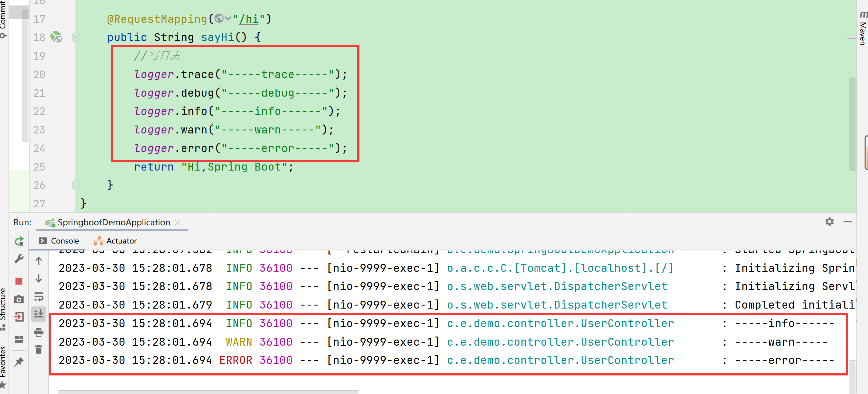Viewport: 868px width, 394px height.
Task: Switch to the Console tab
Action: (x=59, y=241)
